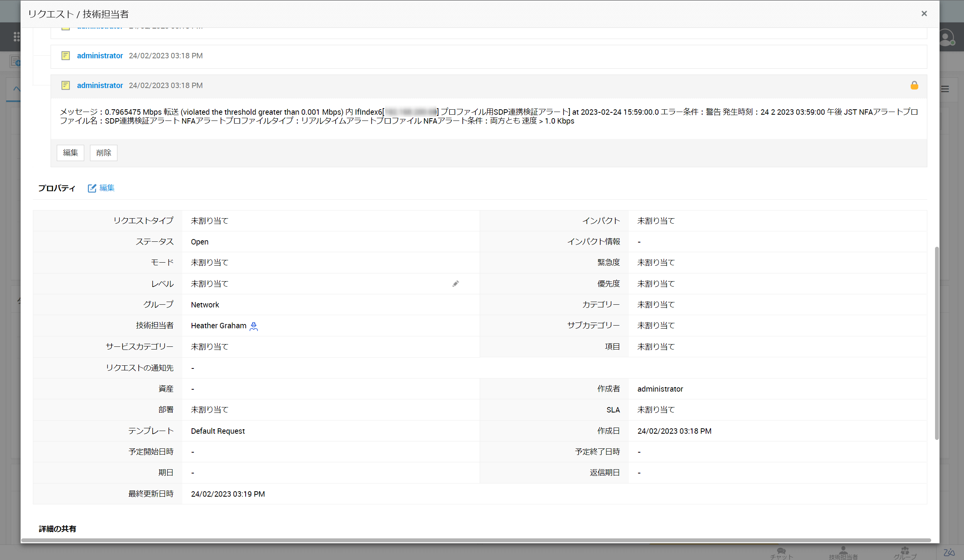Open the apps grid icon at top left
The height and width of the screenshot is (560, 964).
[16, 37]
